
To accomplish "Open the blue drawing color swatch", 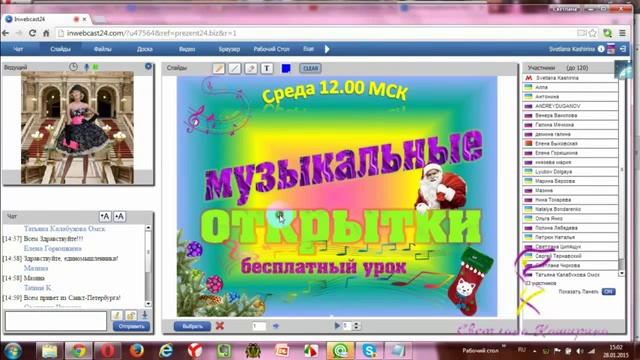I will click(x=286, y=68).
